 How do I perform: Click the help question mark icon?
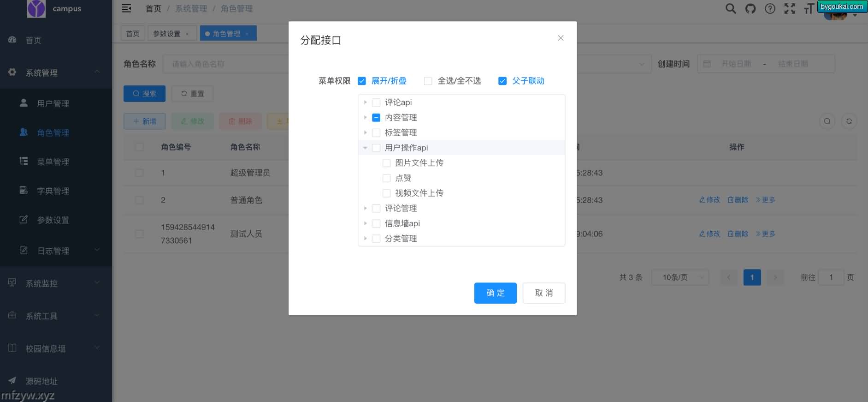770,9
